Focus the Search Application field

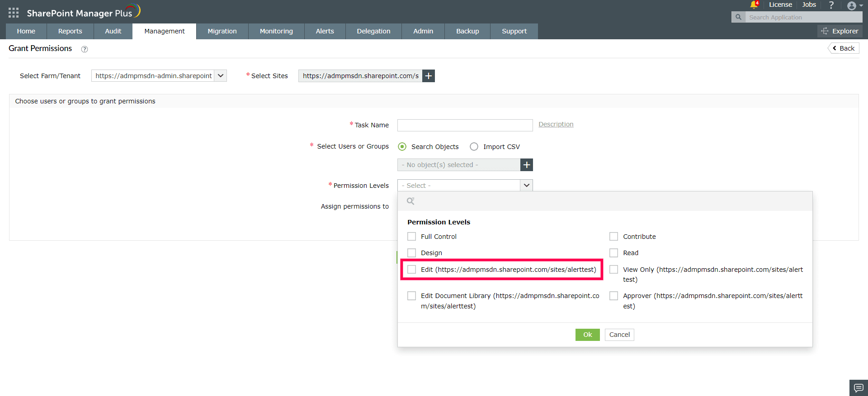803,17
